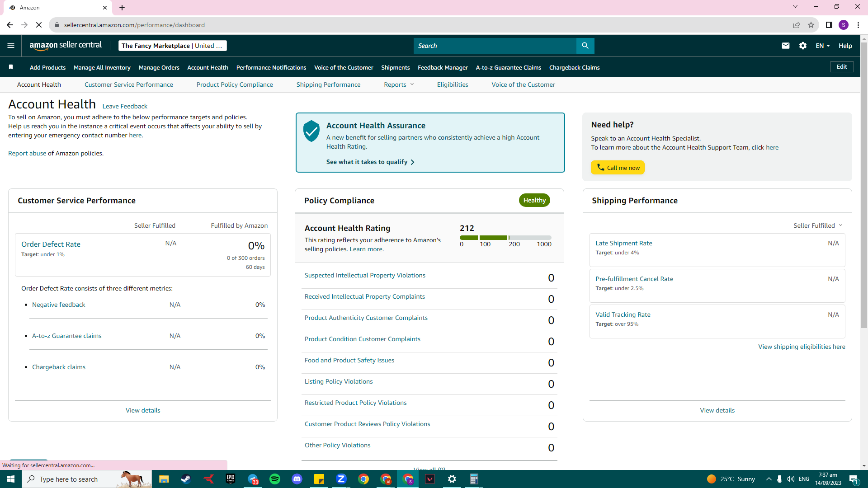
Task: Open File Explorer from the taskbar
Action: pyautogui.click(x=164, y=479)
